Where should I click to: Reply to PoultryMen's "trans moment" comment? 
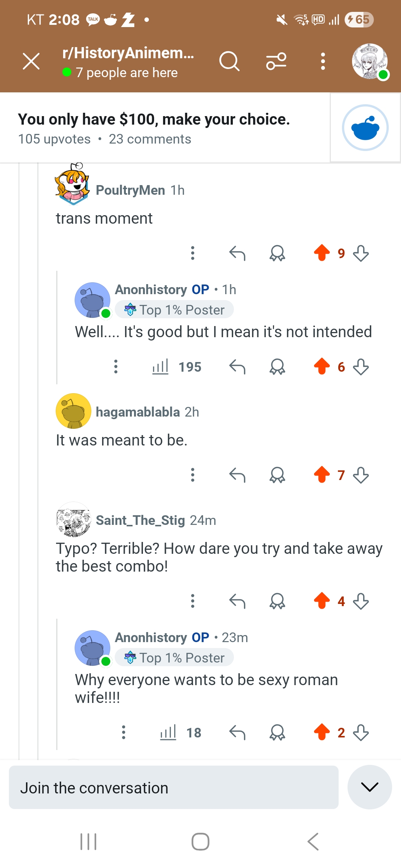point(237,253)
